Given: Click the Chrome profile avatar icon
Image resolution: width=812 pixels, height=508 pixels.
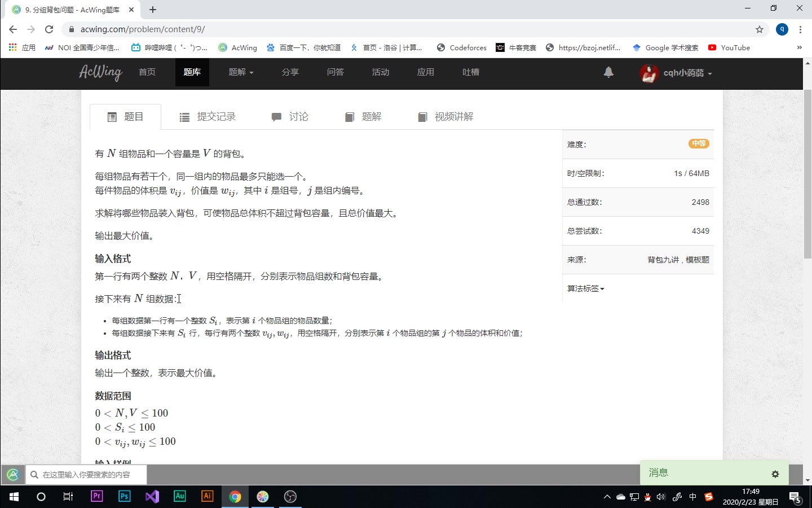Looking at the screenshot, I should tap(782, 29).
